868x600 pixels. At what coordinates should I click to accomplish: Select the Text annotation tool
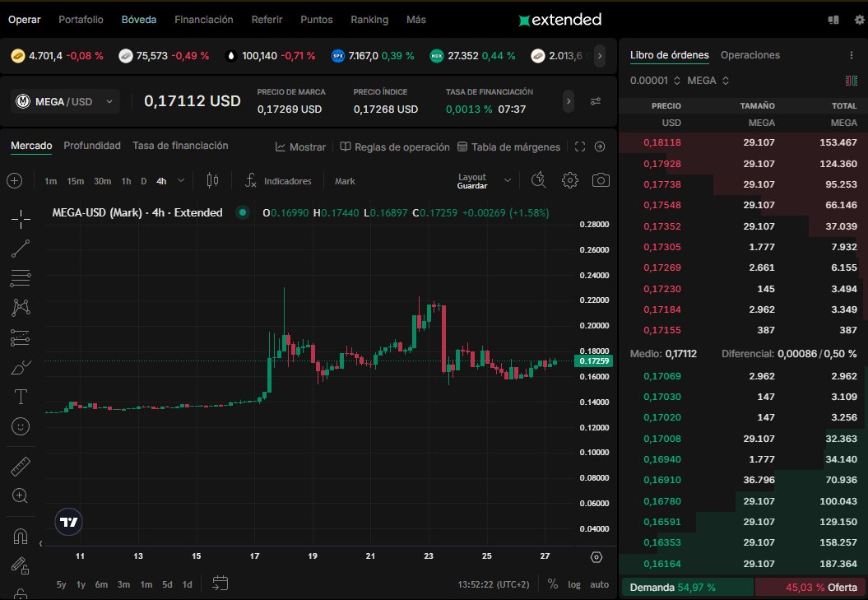[21, 397]
